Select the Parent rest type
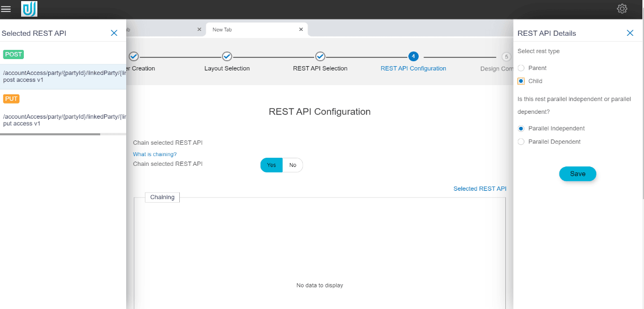 [x=521, y=68]
